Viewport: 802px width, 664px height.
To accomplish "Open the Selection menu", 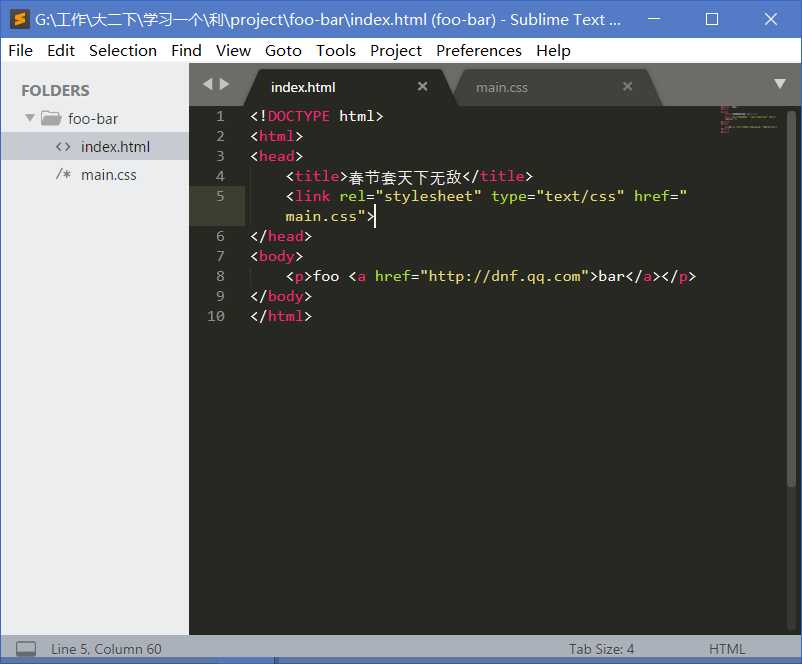I will [123, 51].
